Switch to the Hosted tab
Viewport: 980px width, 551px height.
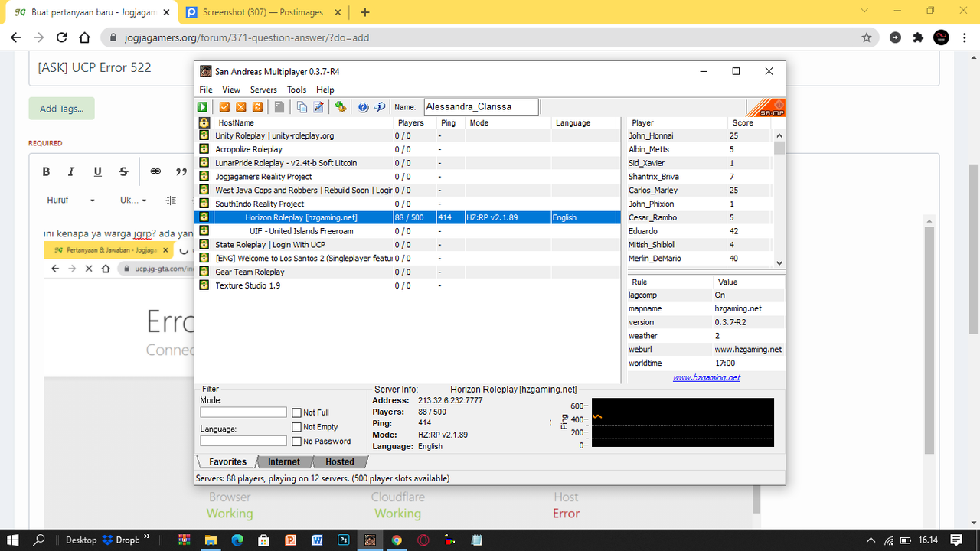[340, 461]
